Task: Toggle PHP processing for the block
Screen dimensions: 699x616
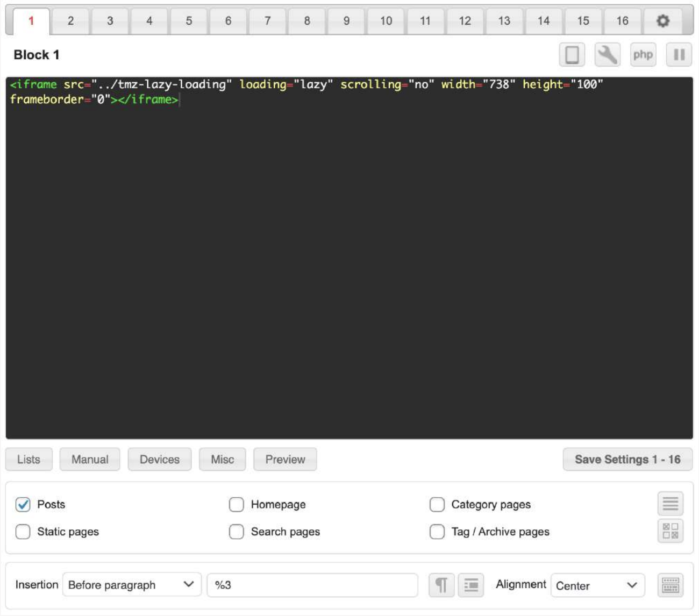Action: click(x=643, y=55)
